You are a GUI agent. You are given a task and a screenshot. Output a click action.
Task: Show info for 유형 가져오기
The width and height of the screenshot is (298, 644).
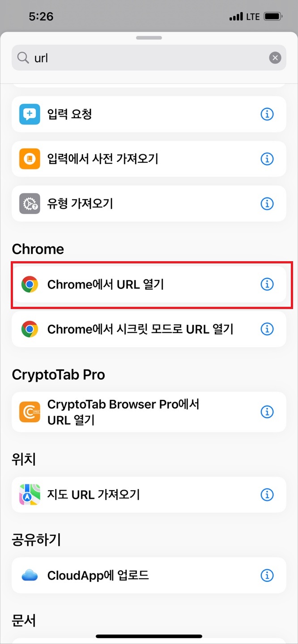coord(267,204)
